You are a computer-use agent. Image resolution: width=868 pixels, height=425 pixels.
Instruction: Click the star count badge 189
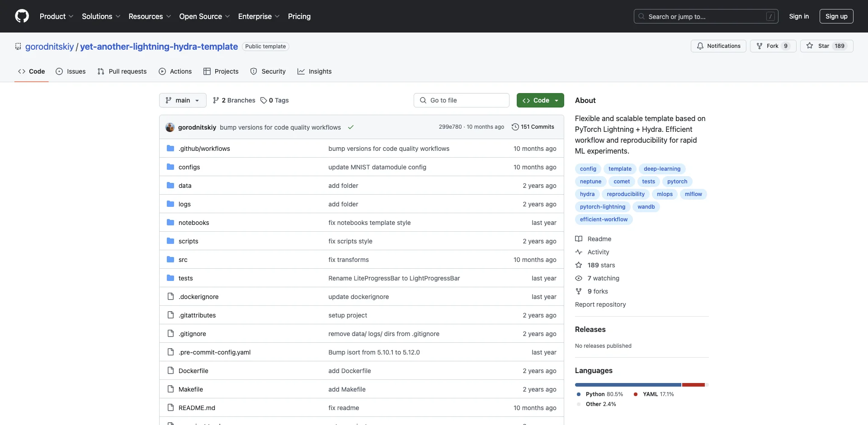click(x=840, y=46)
